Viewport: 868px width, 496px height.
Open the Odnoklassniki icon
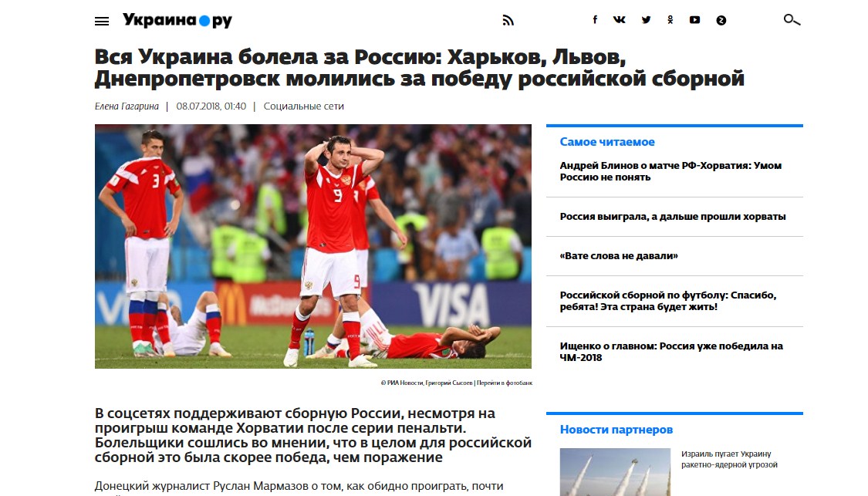670,20
